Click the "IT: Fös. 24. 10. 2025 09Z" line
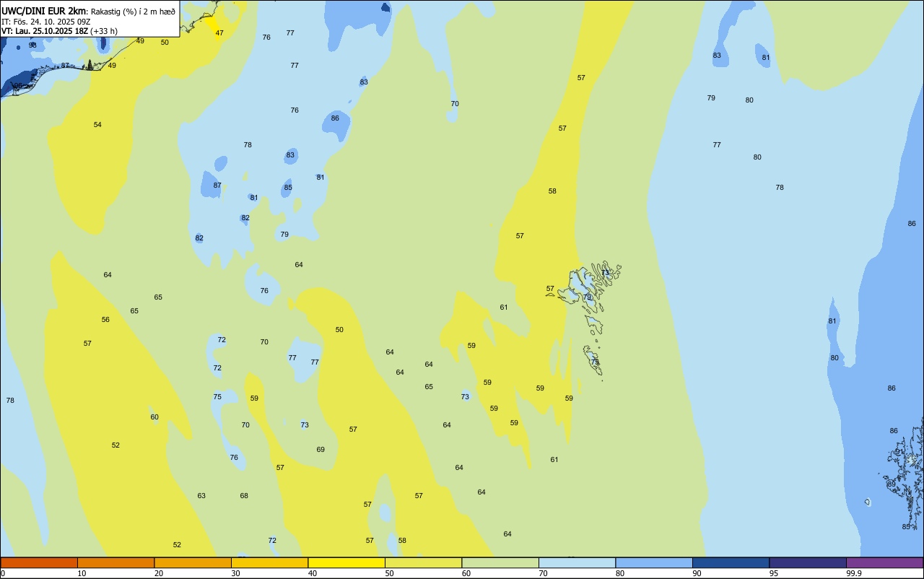 pyautogui.click(x=46, y=22)
